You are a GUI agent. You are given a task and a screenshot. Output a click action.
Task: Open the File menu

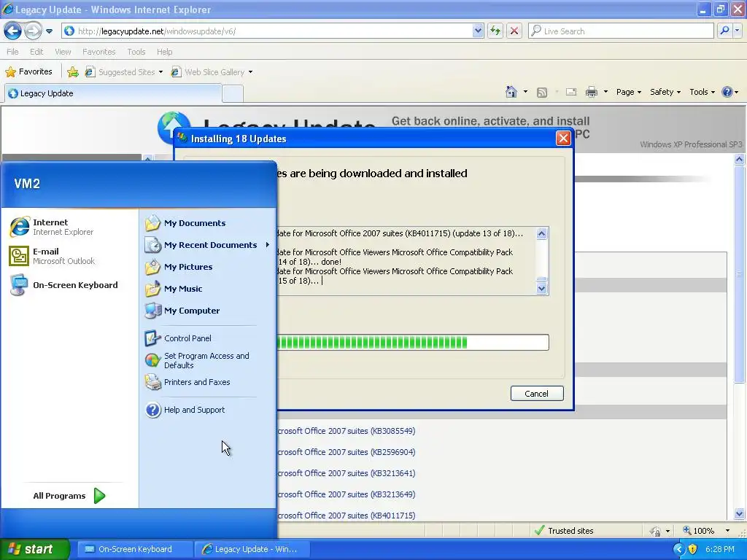pyautogui.click(x=13, y=52)
